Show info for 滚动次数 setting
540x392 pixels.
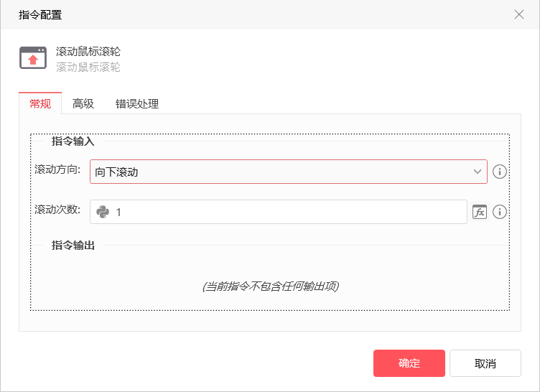[500, 212]
